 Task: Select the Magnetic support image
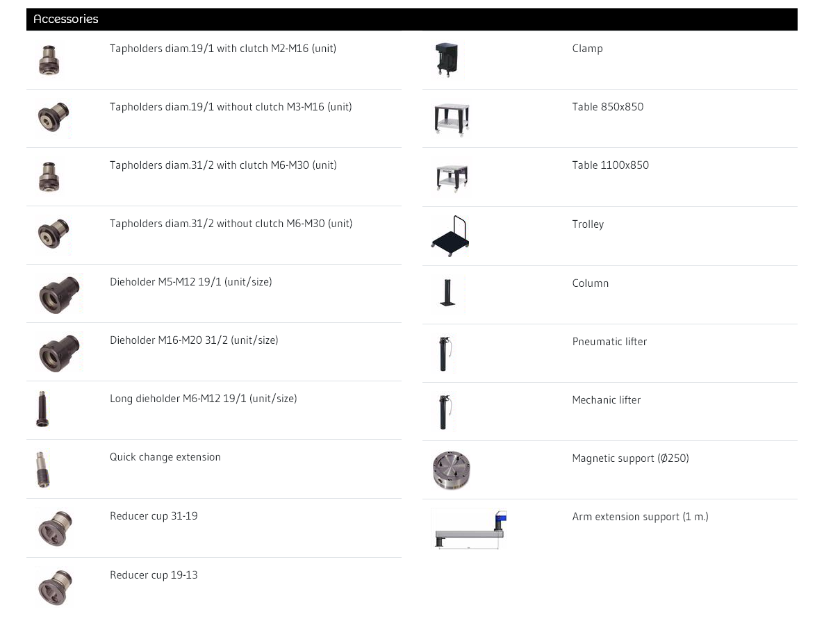[451, 470]
